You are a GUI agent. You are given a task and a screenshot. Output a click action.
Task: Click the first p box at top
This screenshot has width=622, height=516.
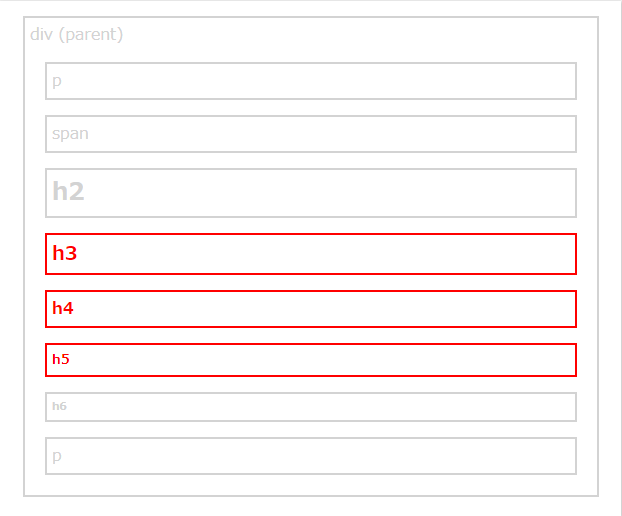pyautogui.click(x=310, y=81)
